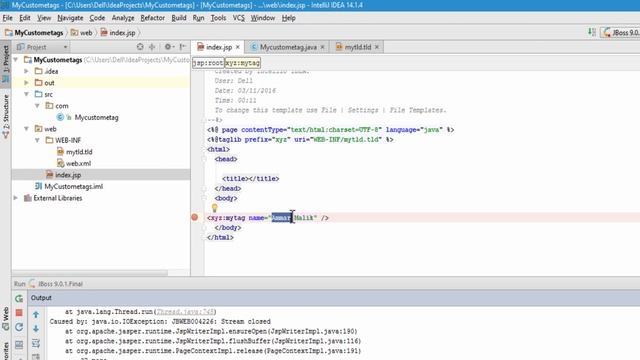Close the Mycustometag.java tab
Image resolution: width=640 pixels, height=360 pixels.
pos(322,47)
